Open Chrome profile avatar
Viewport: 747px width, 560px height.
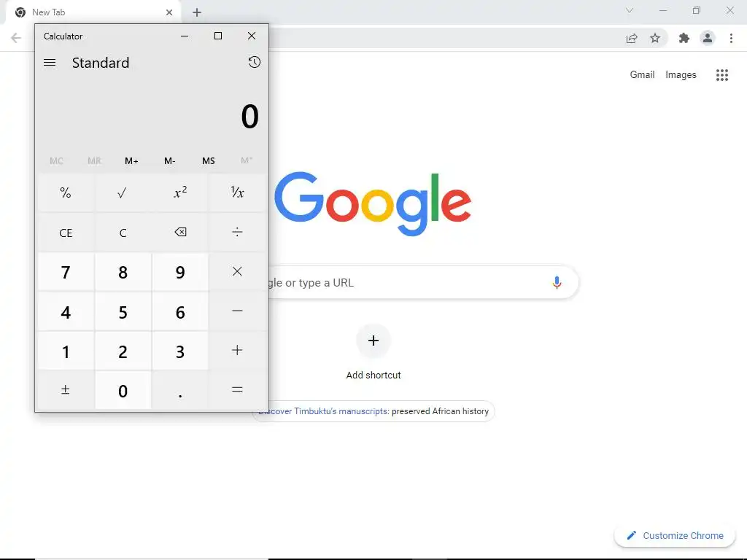pos(708,38)
